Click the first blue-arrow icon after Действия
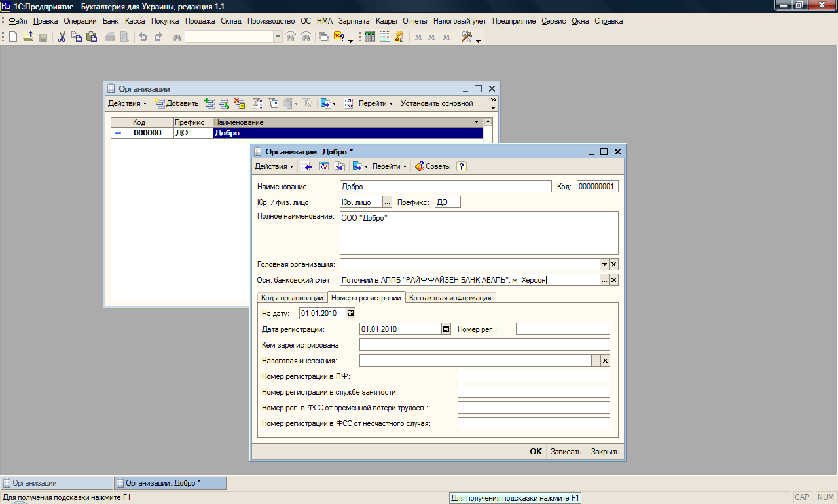Image resolution: width=838 pixels, height=504 pixels. tap(307, 166)
